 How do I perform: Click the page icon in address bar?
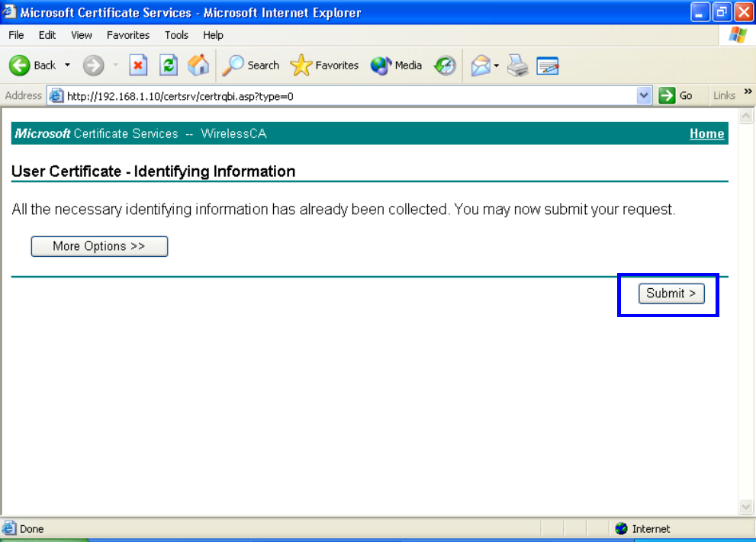[56, 96]
